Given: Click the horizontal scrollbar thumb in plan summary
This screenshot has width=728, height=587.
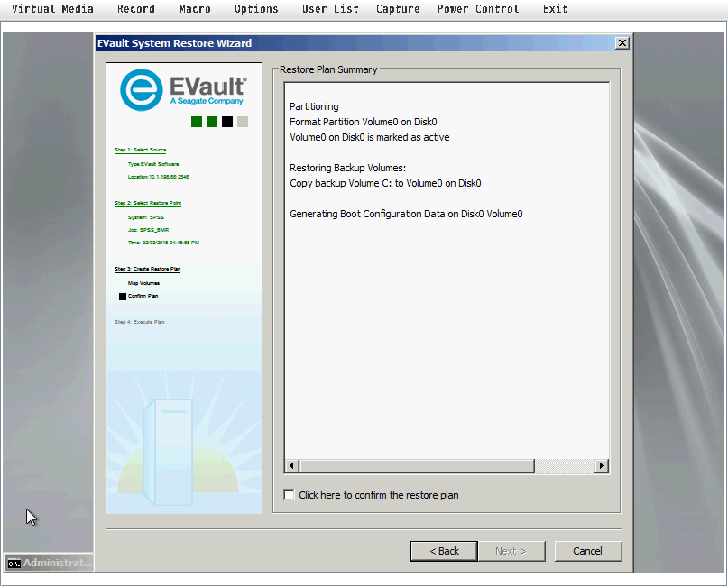Looking at the screenshot, I should [x=417, y=465].
